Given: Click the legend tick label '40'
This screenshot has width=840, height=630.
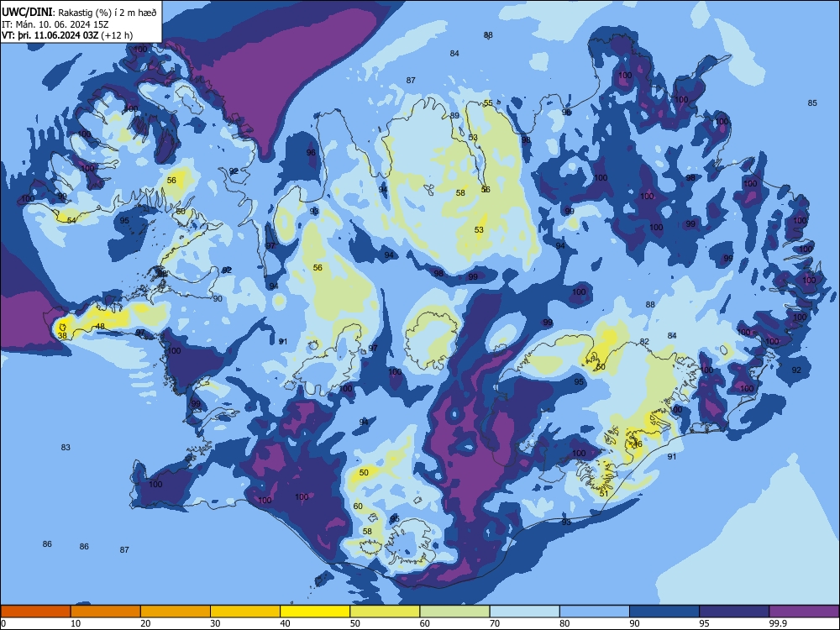Looking at the screenshot, I should pos(285,623).
